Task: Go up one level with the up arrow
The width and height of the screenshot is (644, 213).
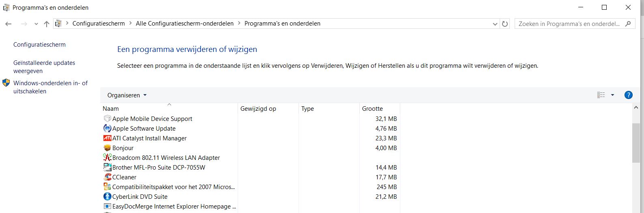Action: (47, 24)
